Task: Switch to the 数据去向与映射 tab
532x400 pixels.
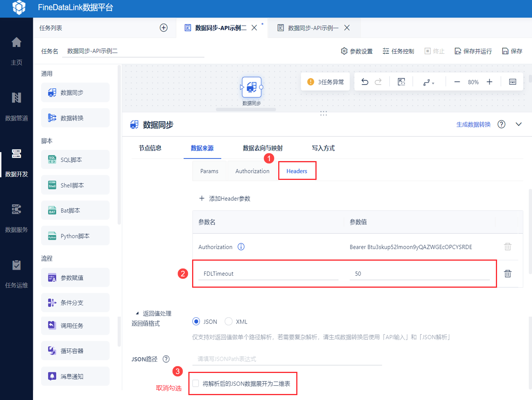Action: click(x=263, y=148)
